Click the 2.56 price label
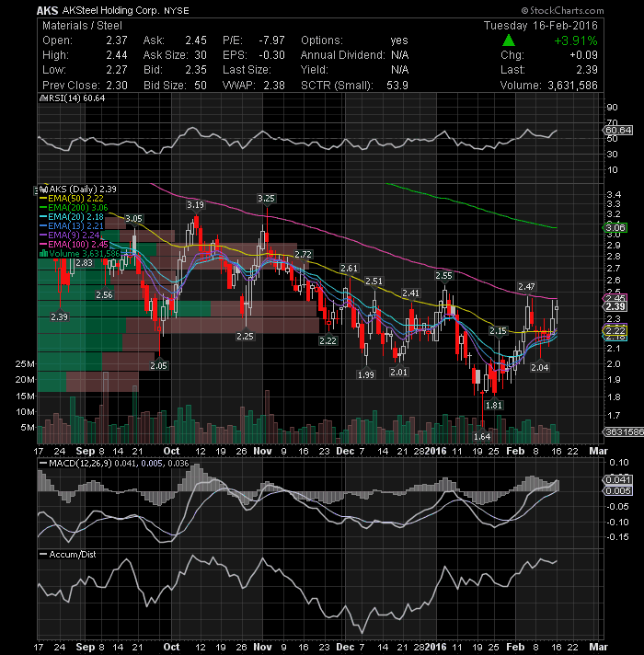644x655 pixels. point(104,295)
